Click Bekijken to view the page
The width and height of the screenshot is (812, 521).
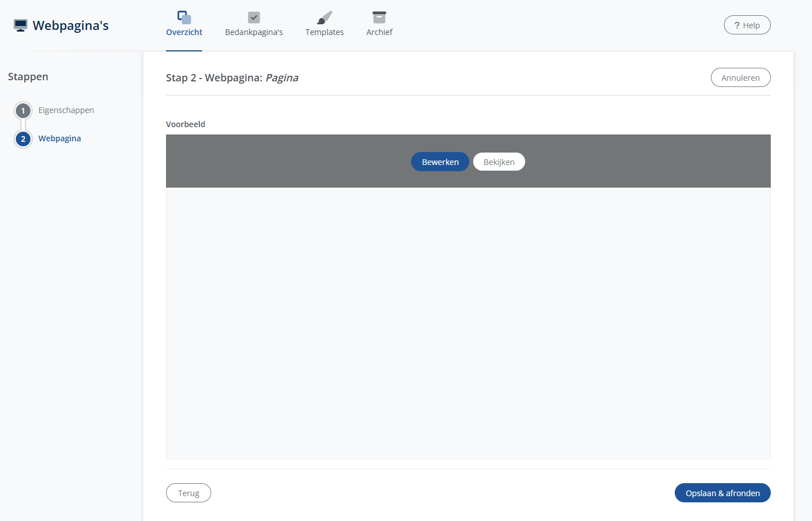pyautogui.click(x=499, y=162)
